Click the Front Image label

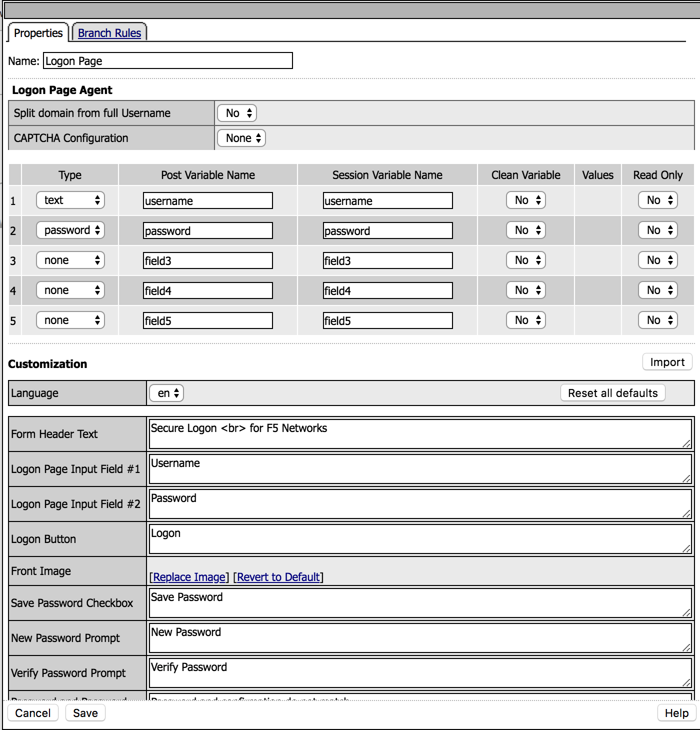tap(41, 571)
